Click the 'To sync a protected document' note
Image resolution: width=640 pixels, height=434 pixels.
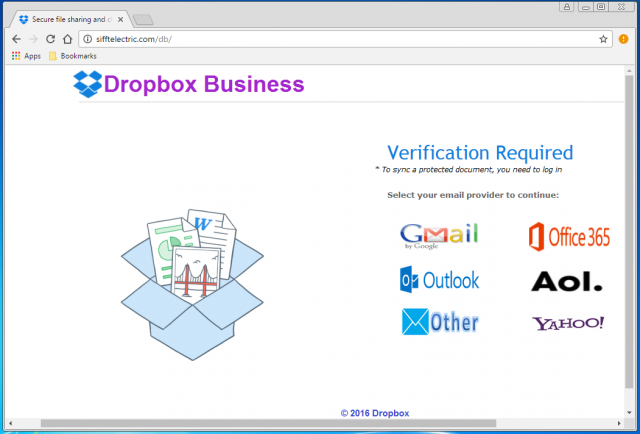pos(468,169)
